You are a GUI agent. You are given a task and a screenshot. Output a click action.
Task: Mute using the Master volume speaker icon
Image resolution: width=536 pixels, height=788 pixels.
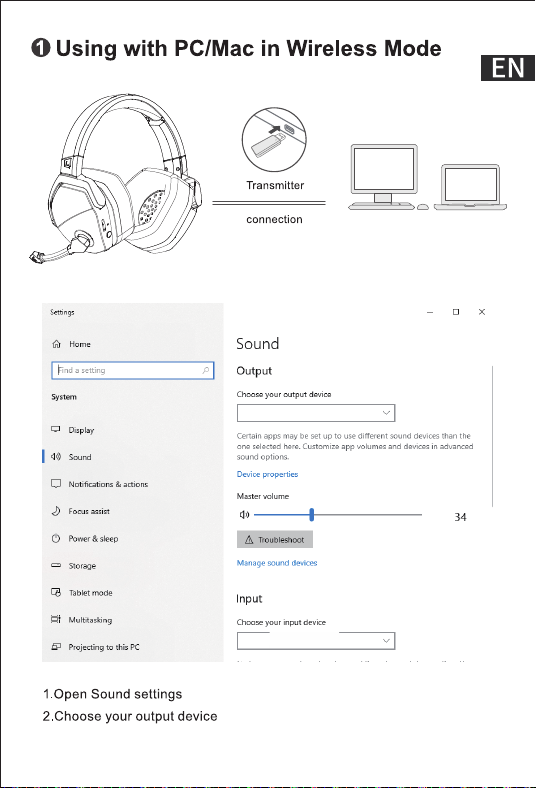pos(244,515)
